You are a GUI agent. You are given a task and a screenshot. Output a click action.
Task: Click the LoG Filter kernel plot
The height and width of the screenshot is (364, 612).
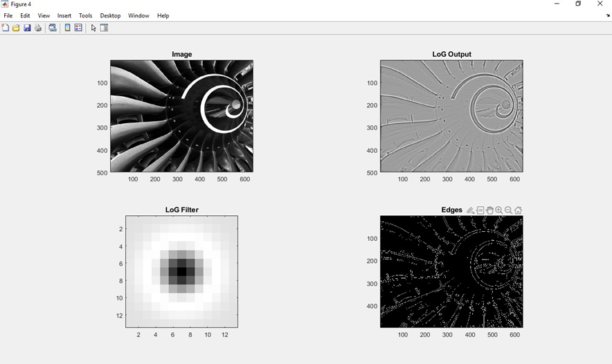click(181, 271)
